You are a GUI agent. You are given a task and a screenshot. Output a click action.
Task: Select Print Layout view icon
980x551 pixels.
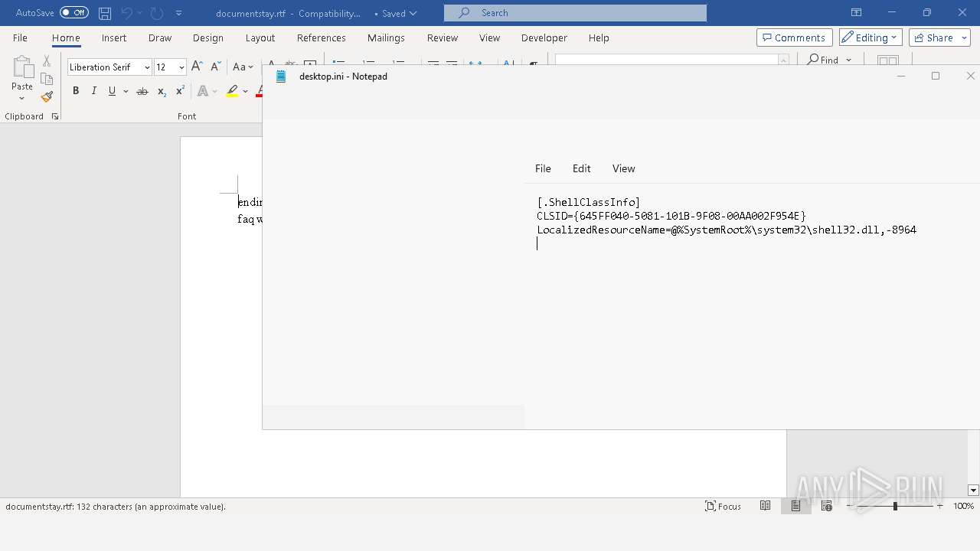point(796,506)
